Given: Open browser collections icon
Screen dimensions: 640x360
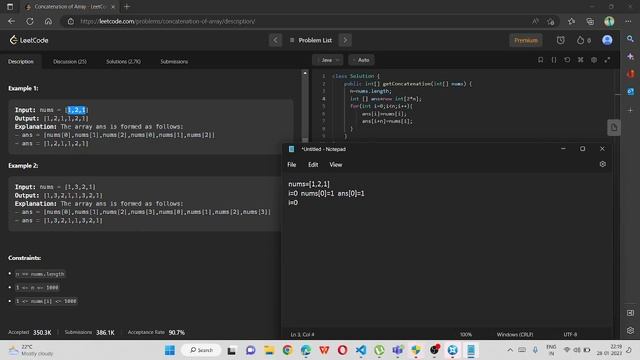Looking at the screenshot, I should [x=590, y=21].
